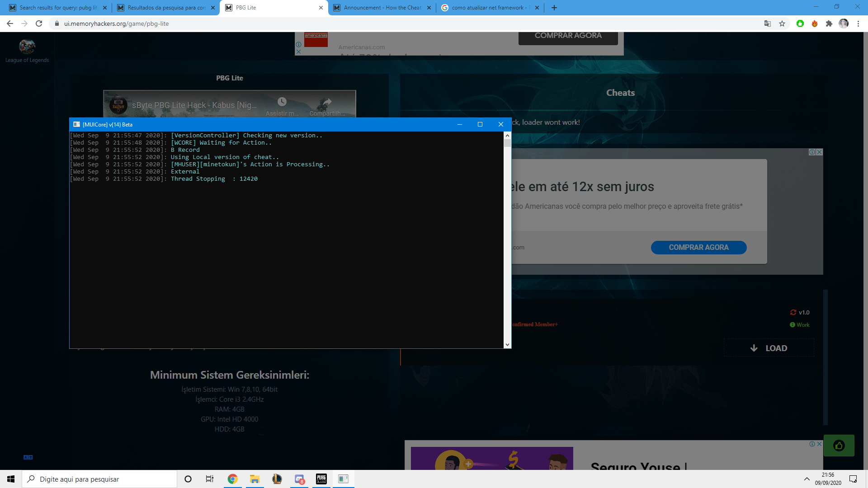868x488 pixels.
Task: Click the console window scrollbar thumb
Action: point(507,143)
